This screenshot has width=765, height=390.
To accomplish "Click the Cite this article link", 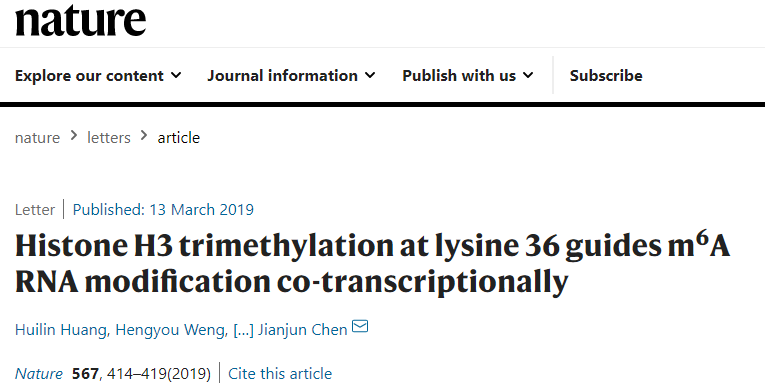I will (280, 374).
